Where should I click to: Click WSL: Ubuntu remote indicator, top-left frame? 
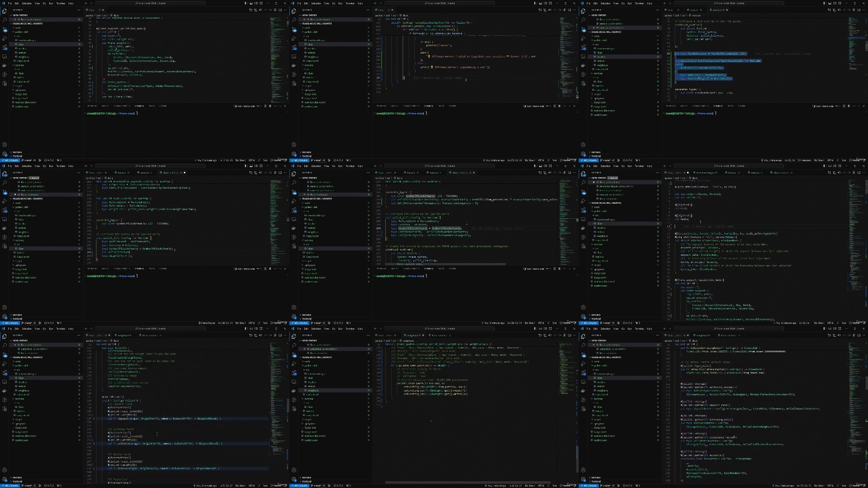[9, 160]
